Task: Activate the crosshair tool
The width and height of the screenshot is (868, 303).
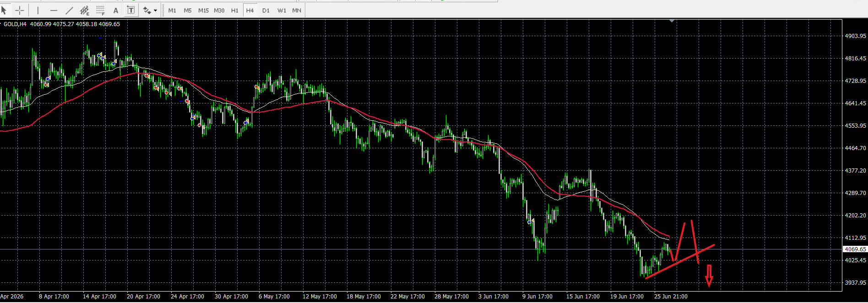Action: point(20,10)
